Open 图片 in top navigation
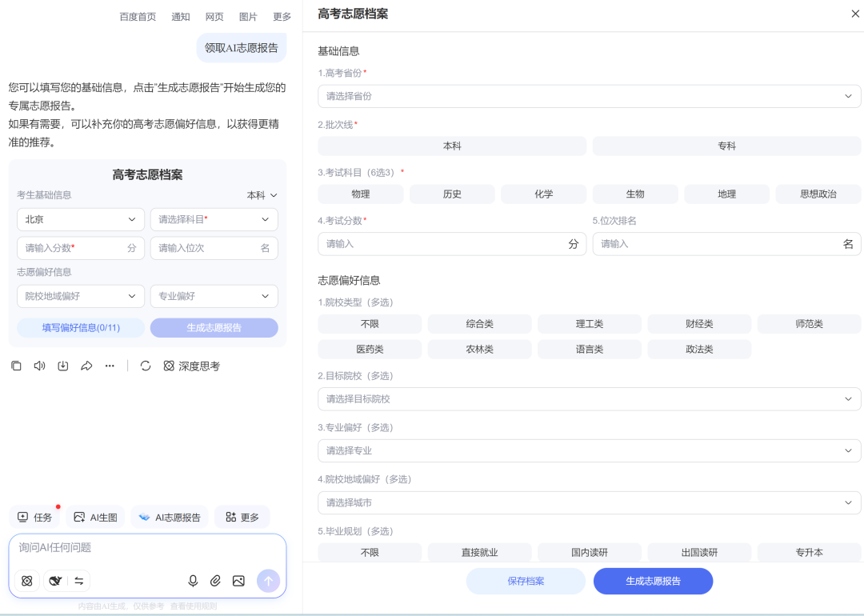 (248, 17)
